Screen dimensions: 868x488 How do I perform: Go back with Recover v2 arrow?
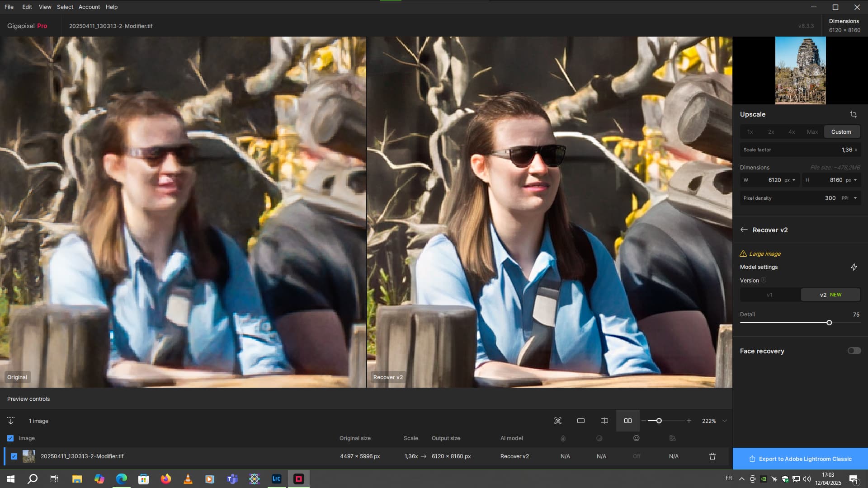(744, 230)
